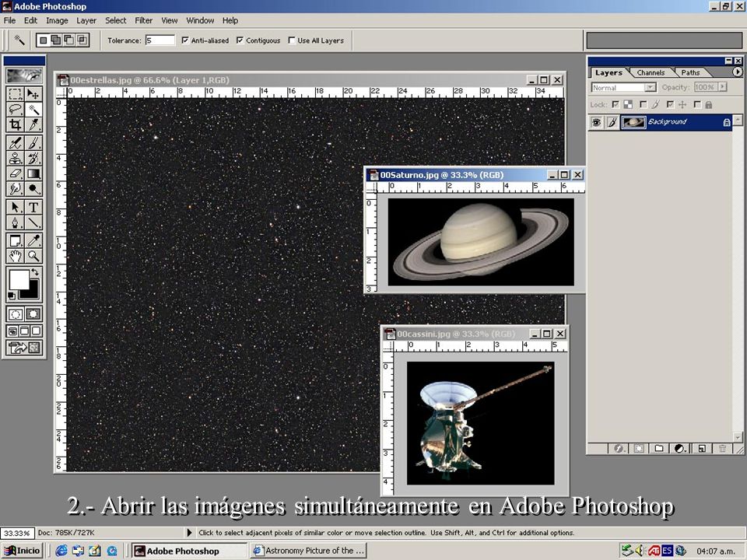Viewport: 747px width, 560px height.
Task: Open Adobe Online from toolbox top image
Action: pyautogui.click(x=24, y=75)
